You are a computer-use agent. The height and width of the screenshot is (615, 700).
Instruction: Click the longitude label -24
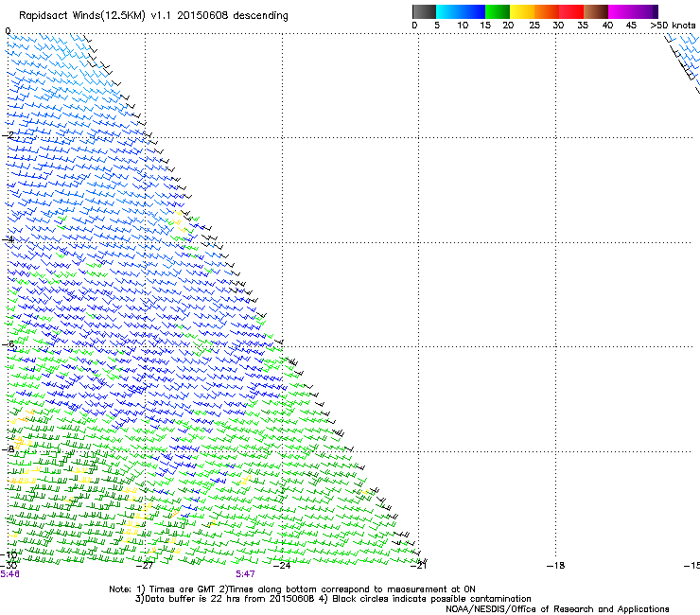282,566
